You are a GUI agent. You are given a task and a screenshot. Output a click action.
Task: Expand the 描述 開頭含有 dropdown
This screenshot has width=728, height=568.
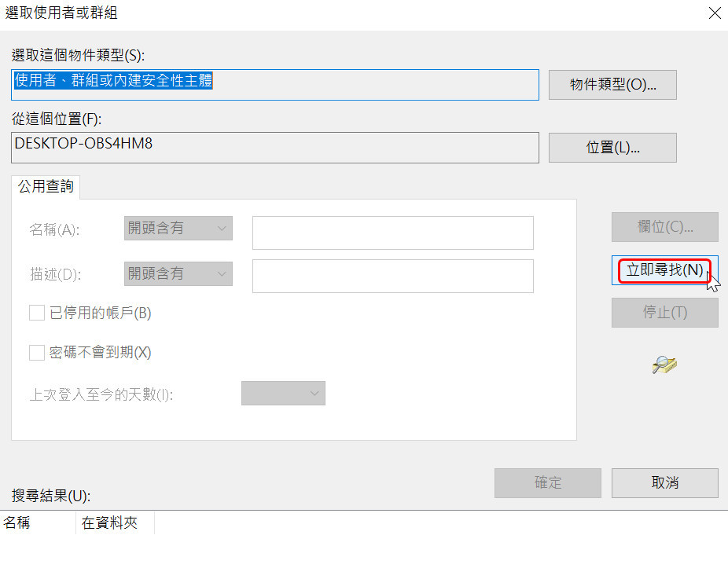(178, 274)
